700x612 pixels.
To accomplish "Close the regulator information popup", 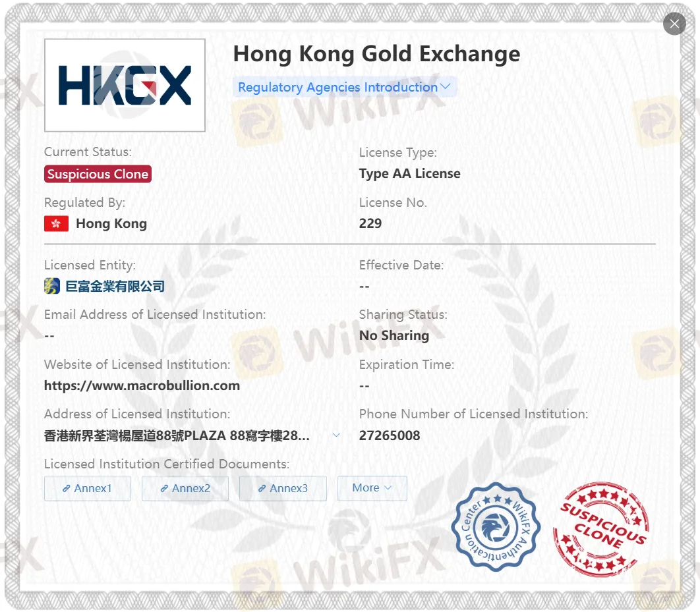I will (x=674, y=24).
